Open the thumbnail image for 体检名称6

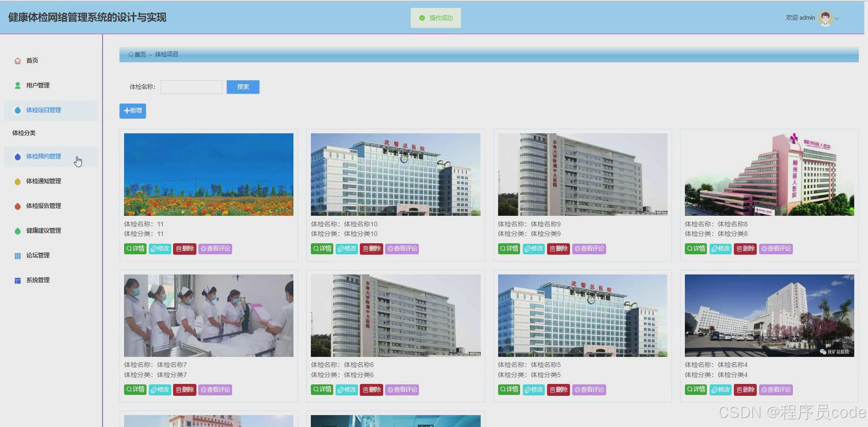pos(396,316)
